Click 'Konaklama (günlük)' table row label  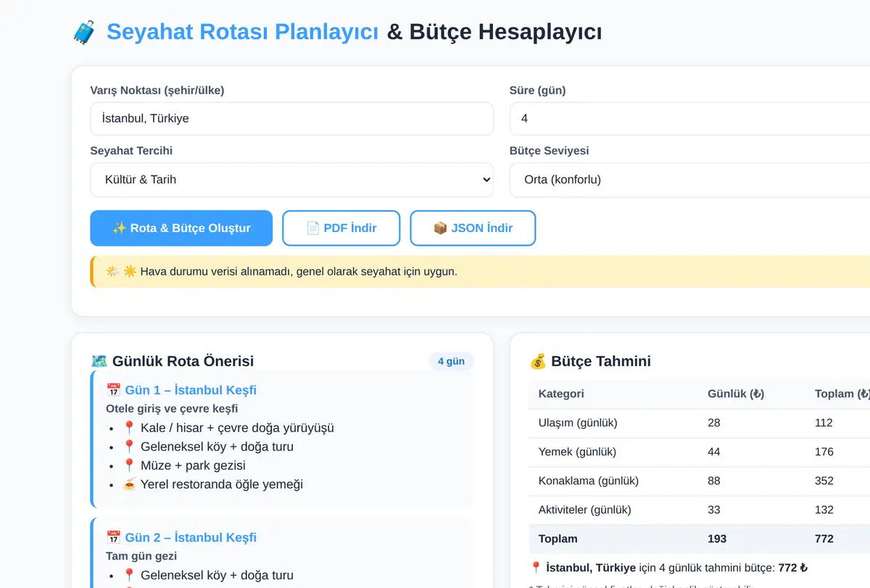pos(589,481)
